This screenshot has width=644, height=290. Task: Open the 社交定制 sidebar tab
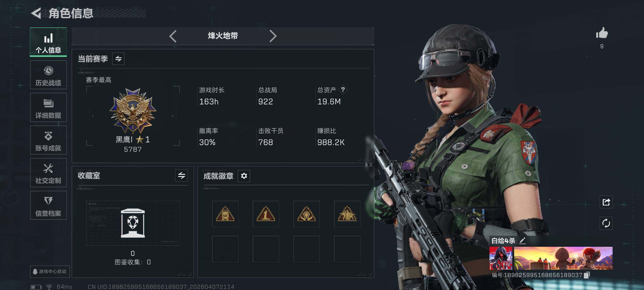pyautogui.click(x=48, y=173)
